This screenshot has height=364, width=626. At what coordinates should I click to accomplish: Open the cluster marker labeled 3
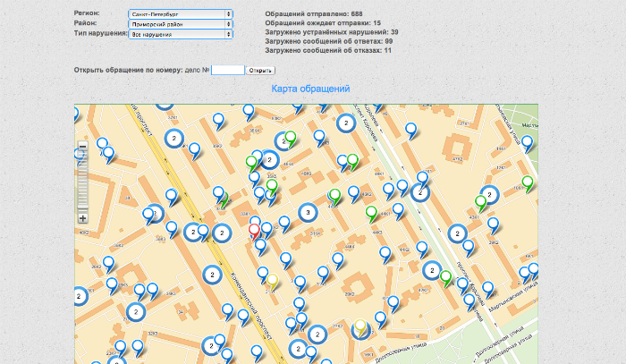click(308, 212)
